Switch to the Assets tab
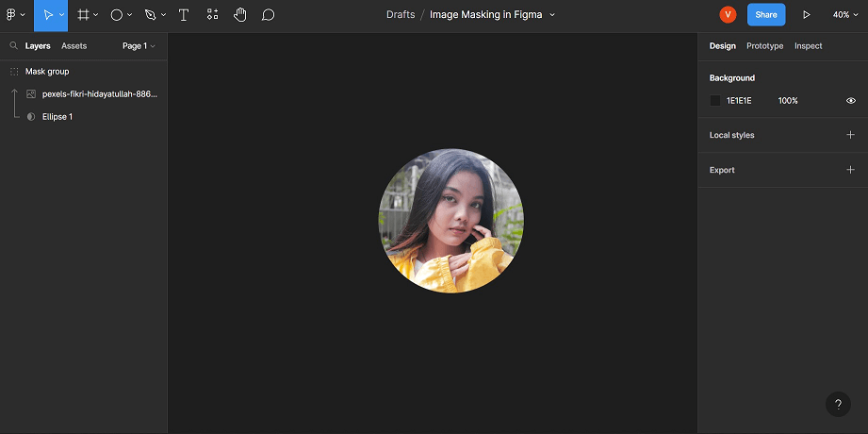 click(x=74, y=46)
